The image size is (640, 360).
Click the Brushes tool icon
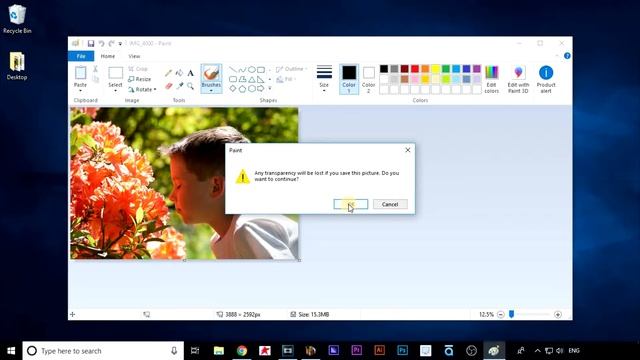pos(211,73)
